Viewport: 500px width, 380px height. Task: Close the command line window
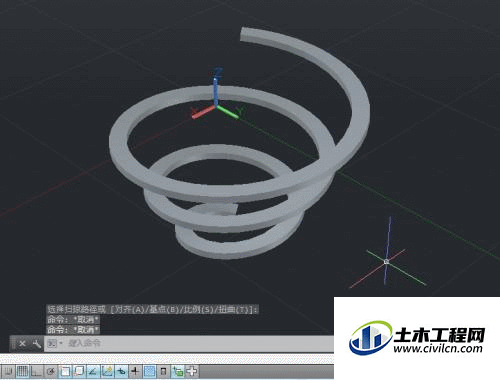click(x=22, y=343)
